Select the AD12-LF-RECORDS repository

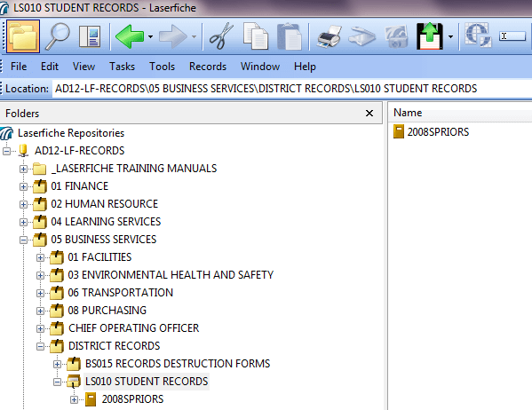click(79, 151)
